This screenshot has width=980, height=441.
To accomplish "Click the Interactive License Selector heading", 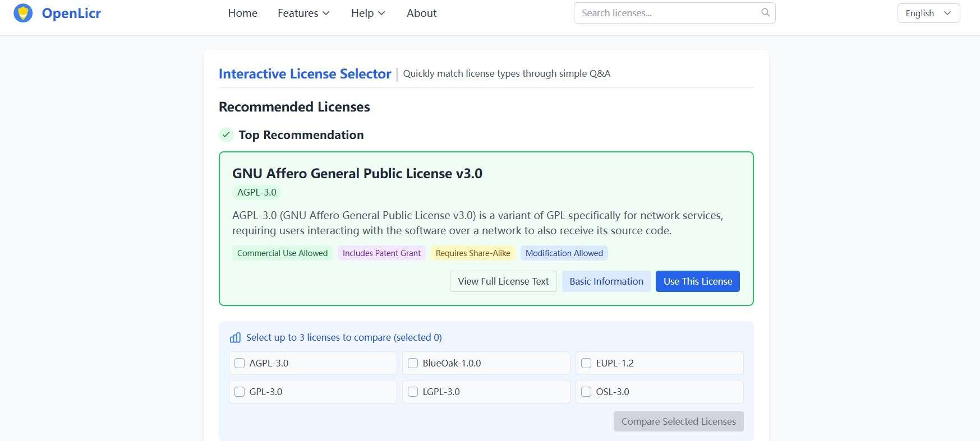I will click(x=305, y=73).
